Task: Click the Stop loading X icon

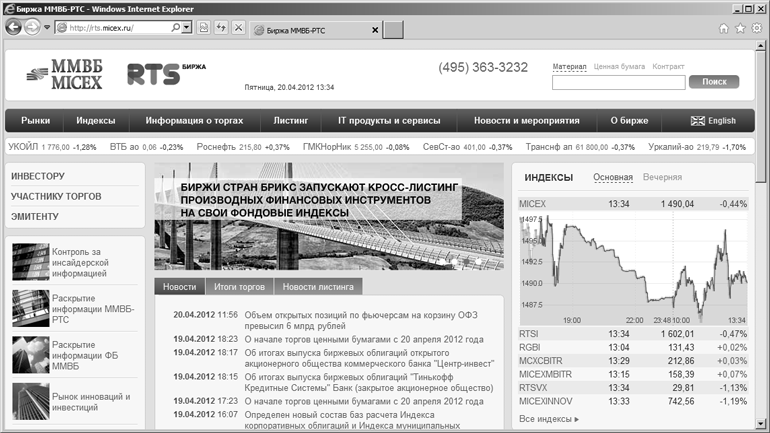Action: point(238,28)
